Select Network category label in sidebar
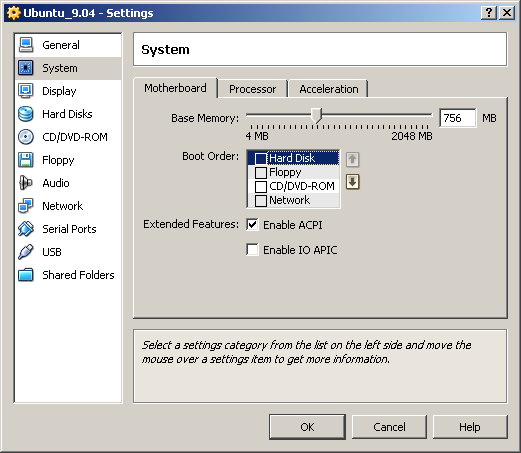521x453 pixels. click(63, 206)
